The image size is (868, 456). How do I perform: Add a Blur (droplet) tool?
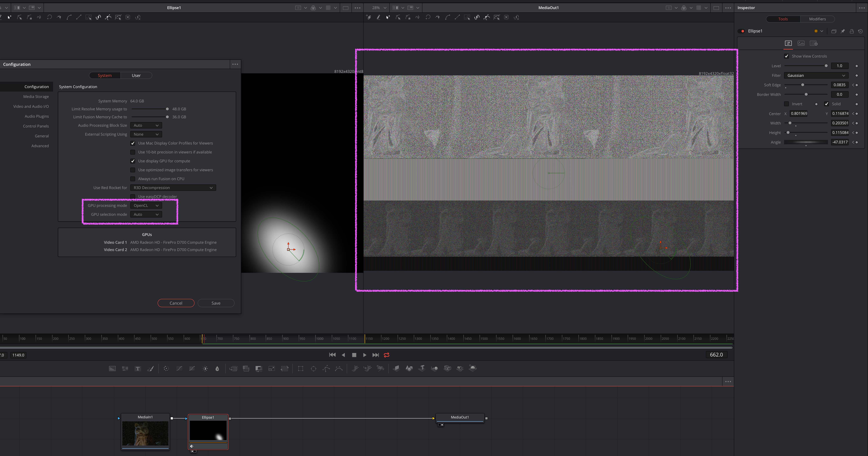point(217,368)
